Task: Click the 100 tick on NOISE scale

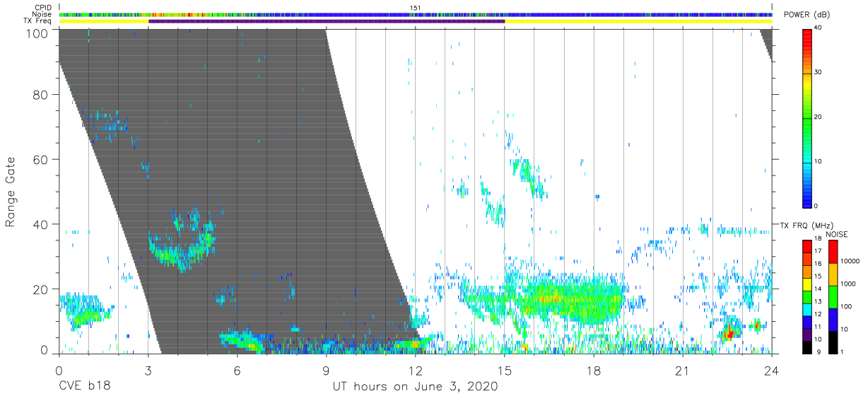Action: [848, 306]
